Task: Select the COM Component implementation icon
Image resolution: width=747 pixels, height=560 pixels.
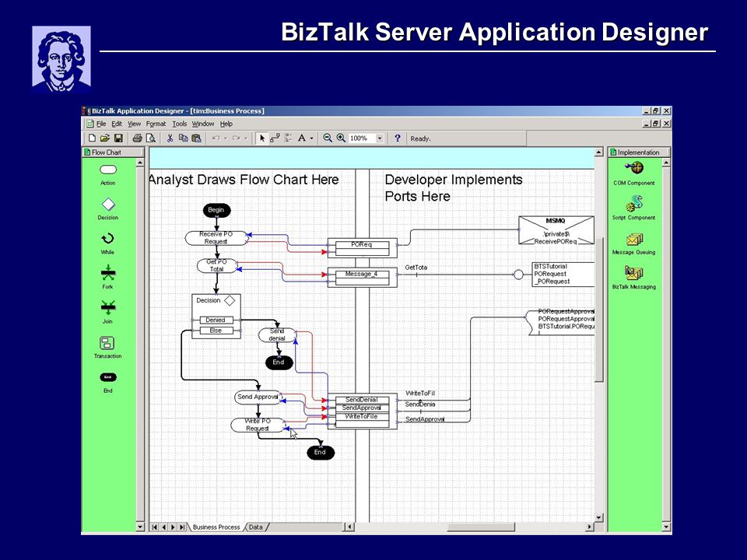Action: (634, 173)
